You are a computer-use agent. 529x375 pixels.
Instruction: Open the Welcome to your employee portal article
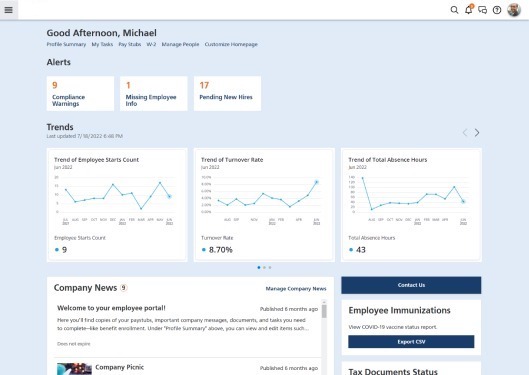(111, 308)
